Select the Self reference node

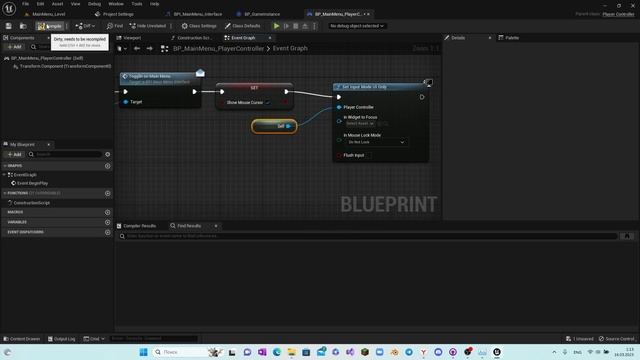click(x=274, y=126)
